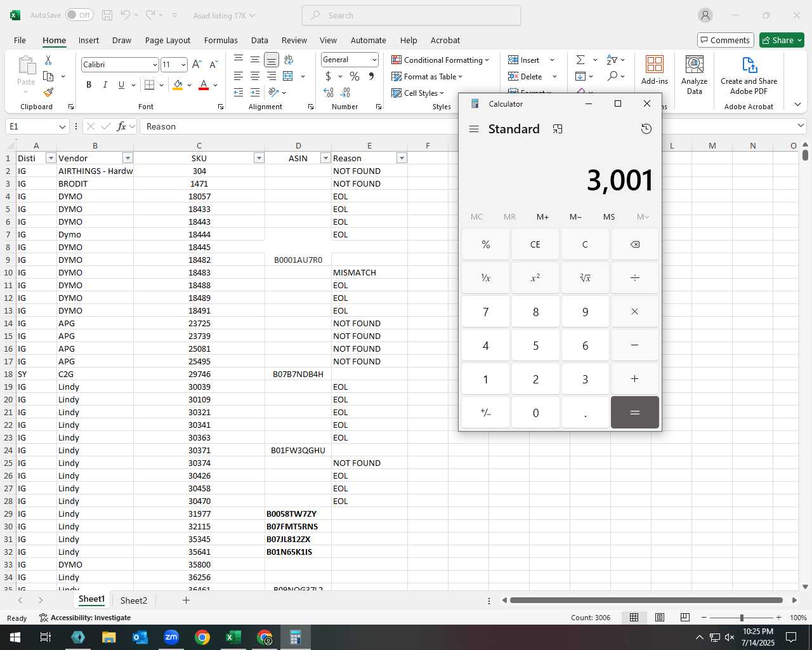
Task: Open the ASIN column filter dropdown
Action: [325, 158]
